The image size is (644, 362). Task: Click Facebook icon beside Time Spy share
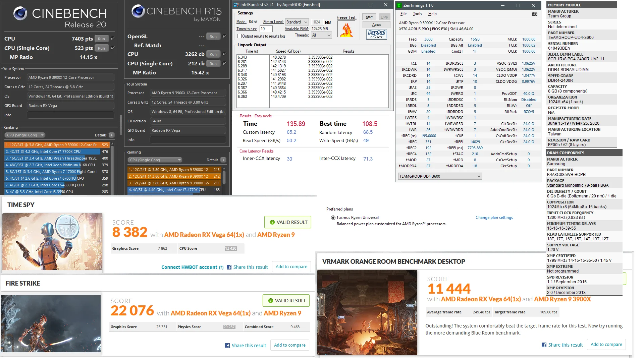click(x=229, y=267)
